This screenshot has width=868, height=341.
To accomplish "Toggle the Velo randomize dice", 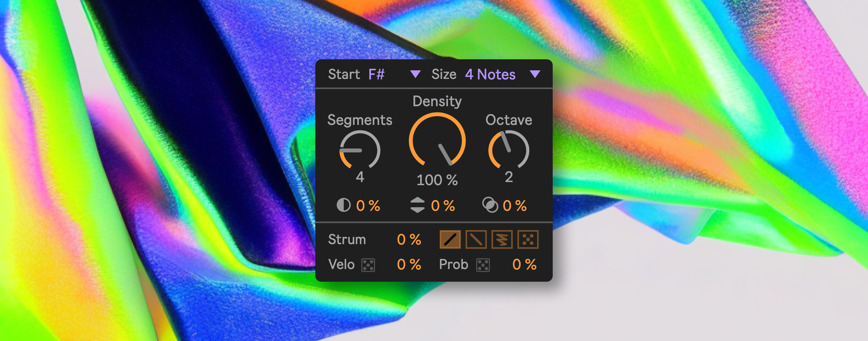I will point(368,265).
